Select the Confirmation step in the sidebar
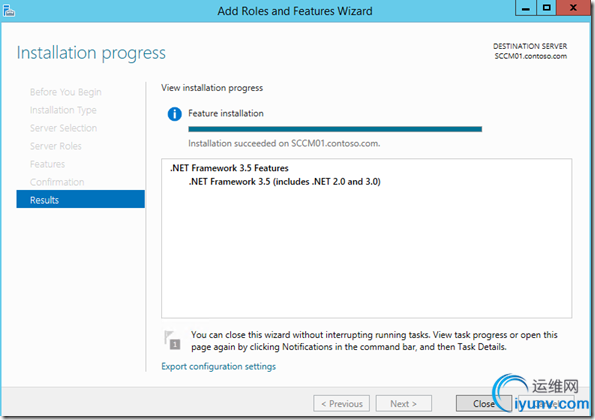595x420 pixels. 57,182
